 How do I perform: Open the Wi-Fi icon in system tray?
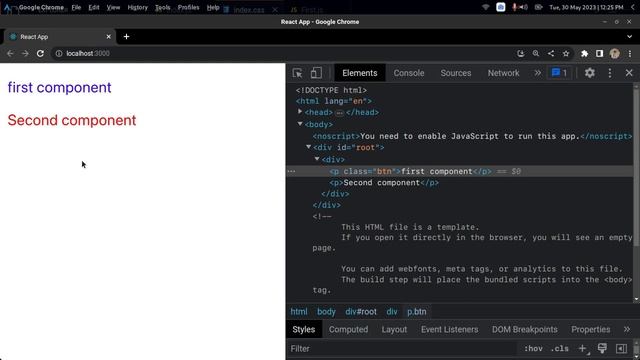click(x=485, y=7)
